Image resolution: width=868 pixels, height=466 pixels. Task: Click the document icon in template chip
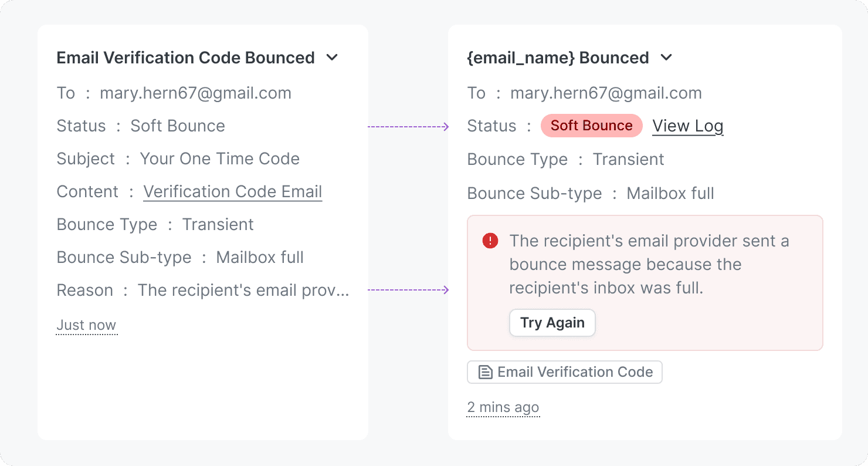tap(485, 372)
